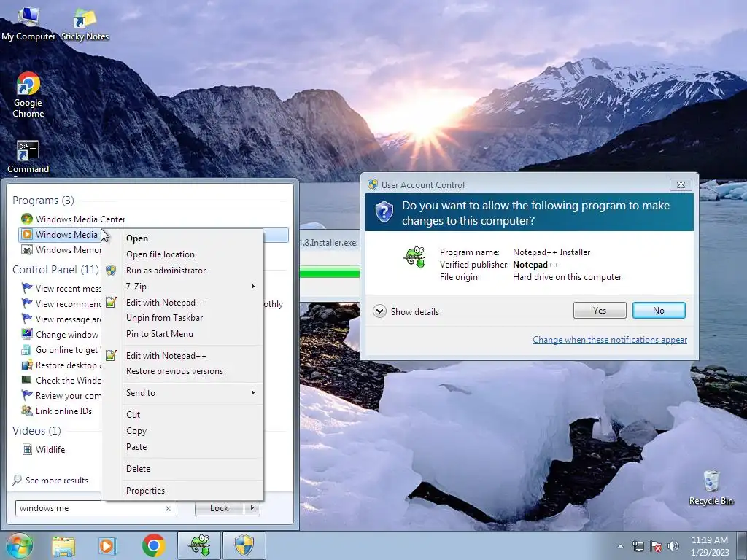Click No in User Account Control
747x560 pixels.
coord(659,311)
